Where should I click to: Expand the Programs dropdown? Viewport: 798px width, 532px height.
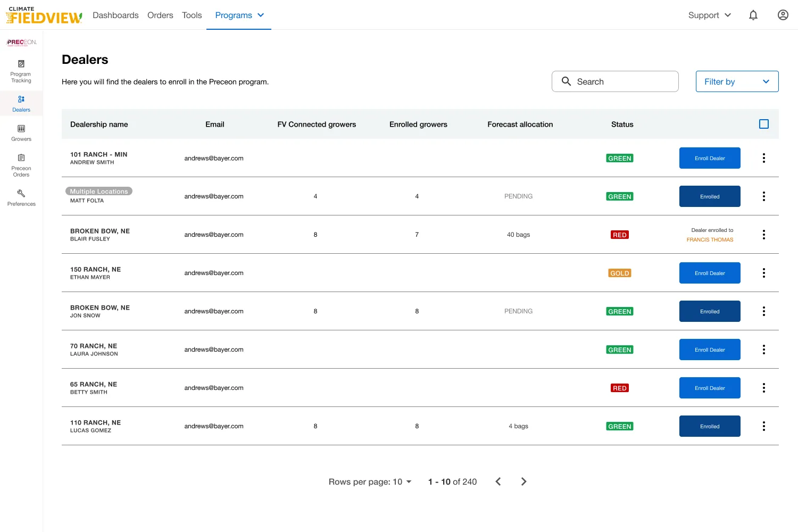point(239,15)
